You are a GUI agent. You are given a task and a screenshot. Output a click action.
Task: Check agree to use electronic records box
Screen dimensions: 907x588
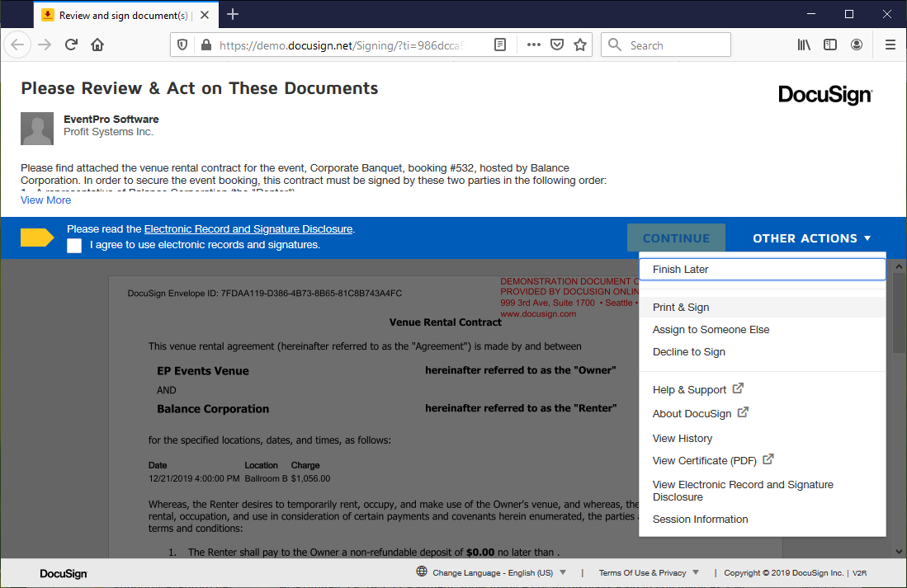pyautogui.click(x=74, y=246)
